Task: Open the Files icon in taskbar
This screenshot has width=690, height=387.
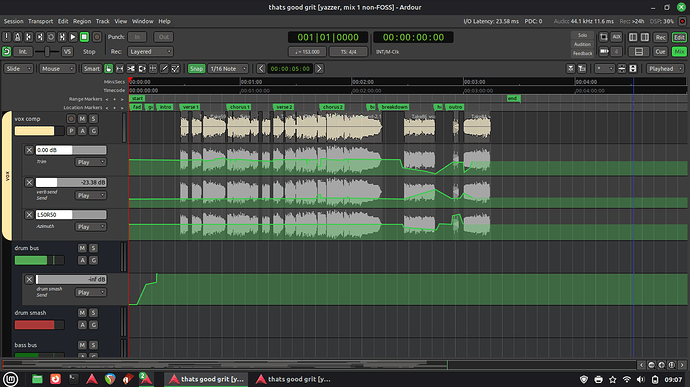Action: 37,379
